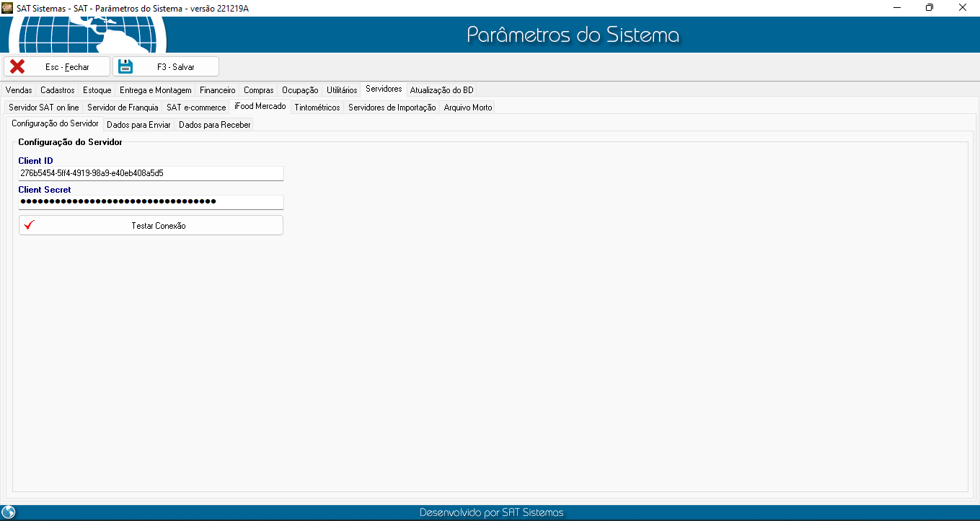Switch to the Cadastros tab

(58, 90)
